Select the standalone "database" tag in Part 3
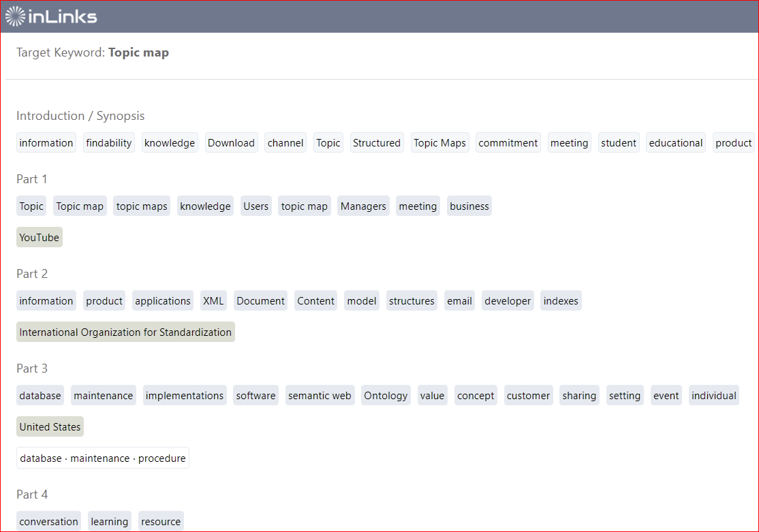This screenshot has width=759, height=532. point(40,396)
